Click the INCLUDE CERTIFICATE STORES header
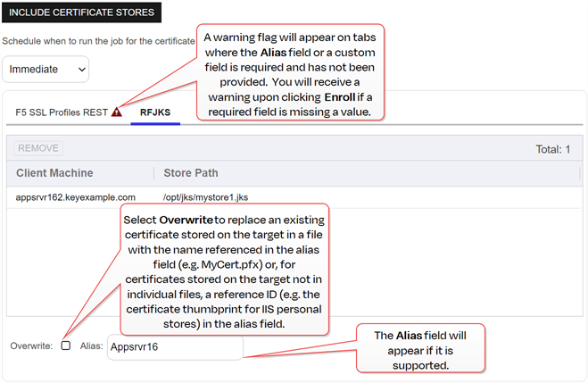The width and height of the screenshot is (588, 383). (x=82, y=13)
